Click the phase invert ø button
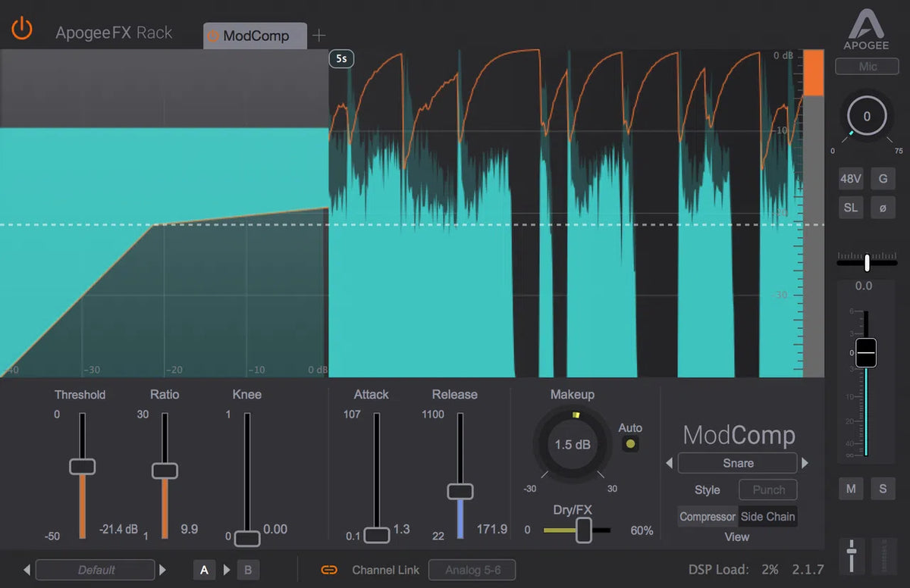 [883, 207]
